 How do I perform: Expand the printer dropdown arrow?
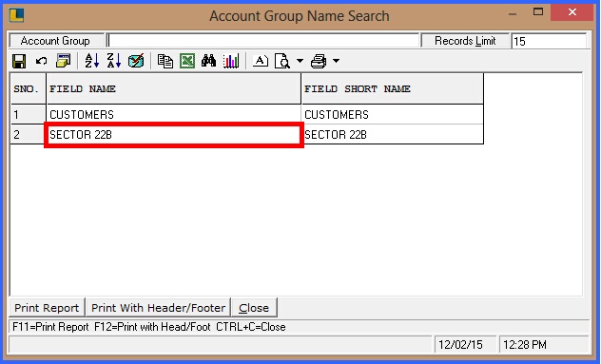[336, 61]
